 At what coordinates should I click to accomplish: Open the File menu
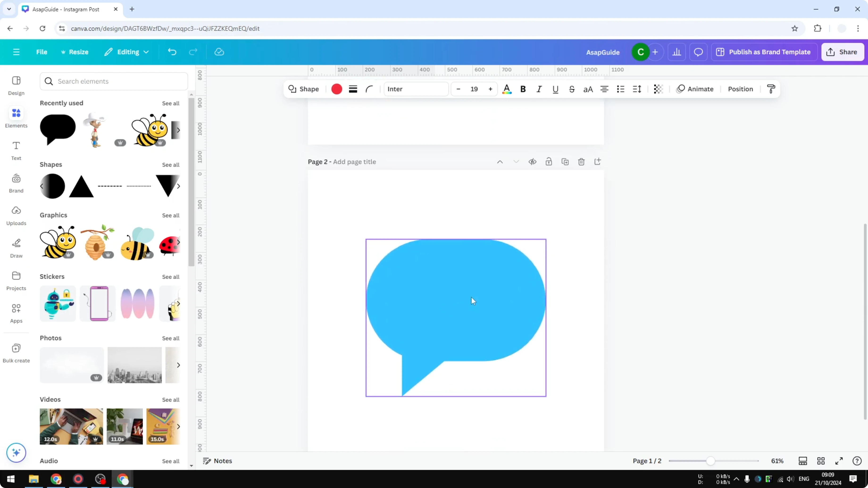(42, 52)
